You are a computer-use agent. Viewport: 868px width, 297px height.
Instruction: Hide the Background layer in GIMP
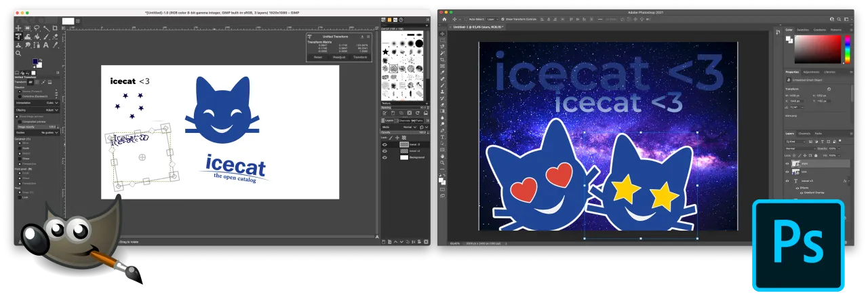[x=384, y=157]
